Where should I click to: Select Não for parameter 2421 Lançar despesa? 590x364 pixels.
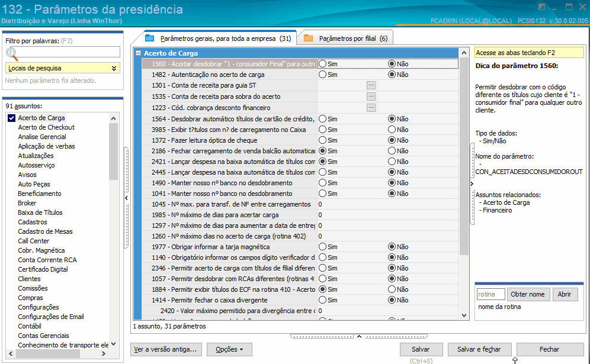point(392,162)
